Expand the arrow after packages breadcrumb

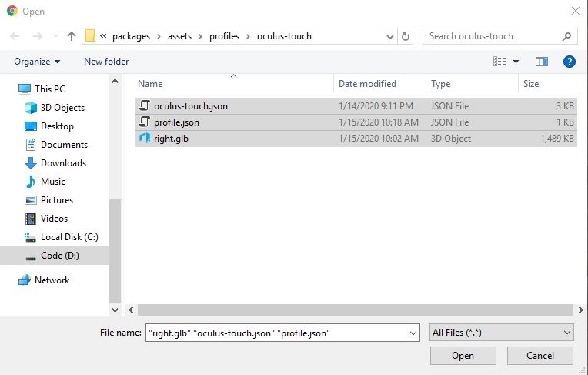click(x=159, y=36)
